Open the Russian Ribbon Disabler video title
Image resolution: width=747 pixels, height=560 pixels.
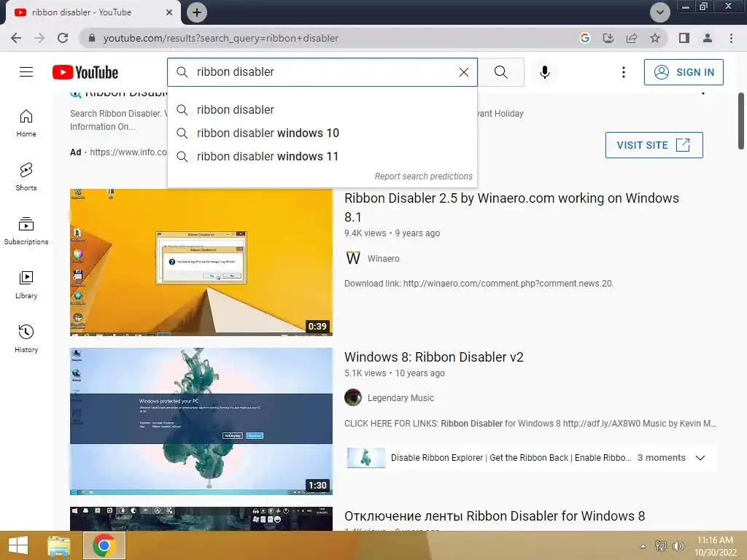[495, 516]
